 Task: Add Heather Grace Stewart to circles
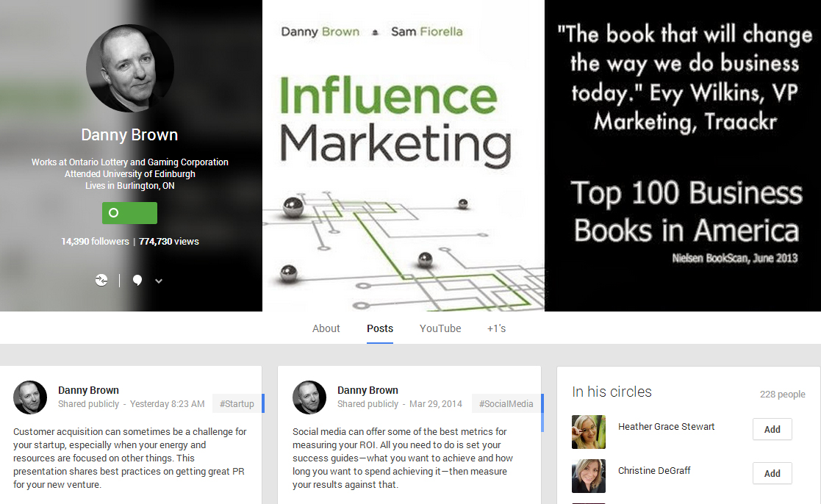[772, 429]
